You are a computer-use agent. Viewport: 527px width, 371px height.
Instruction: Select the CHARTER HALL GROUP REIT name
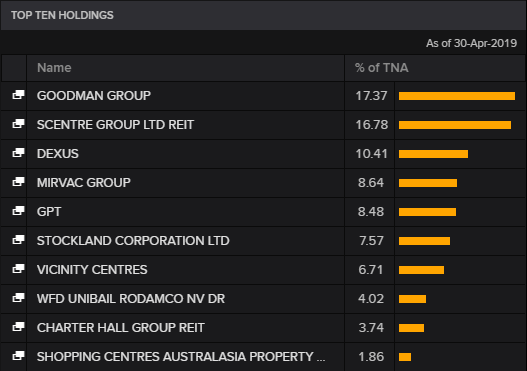[121, 328]
